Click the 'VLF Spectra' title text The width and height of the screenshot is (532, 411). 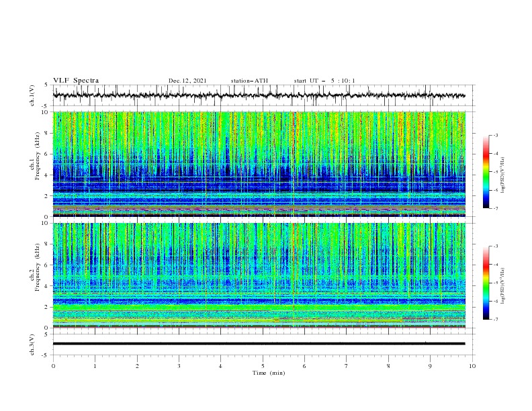point(76,81)
